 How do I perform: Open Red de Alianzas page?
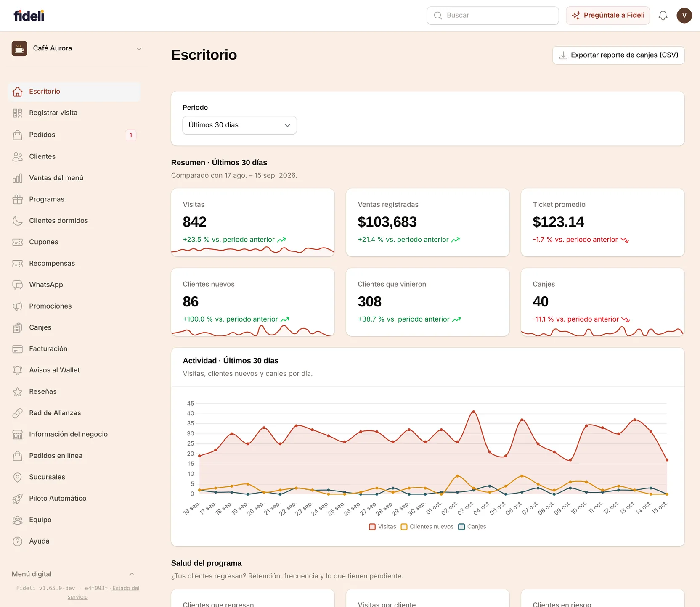click(74, 413)
